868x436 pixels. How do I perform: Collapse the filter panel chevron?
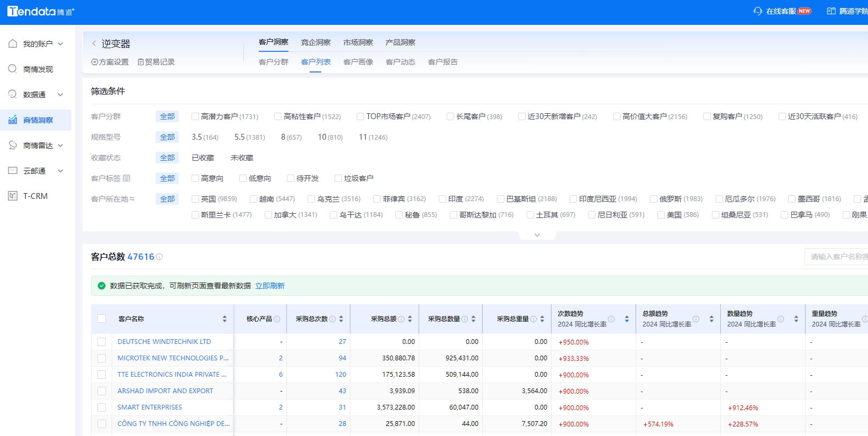click(x=537, y=235)
